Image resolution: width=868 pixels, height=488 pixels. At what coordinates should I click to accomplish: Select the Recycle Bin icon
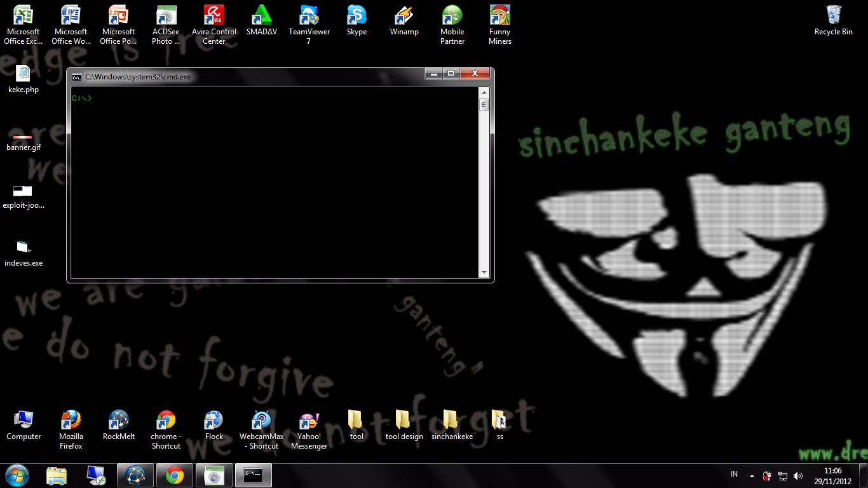pos(834,20)
